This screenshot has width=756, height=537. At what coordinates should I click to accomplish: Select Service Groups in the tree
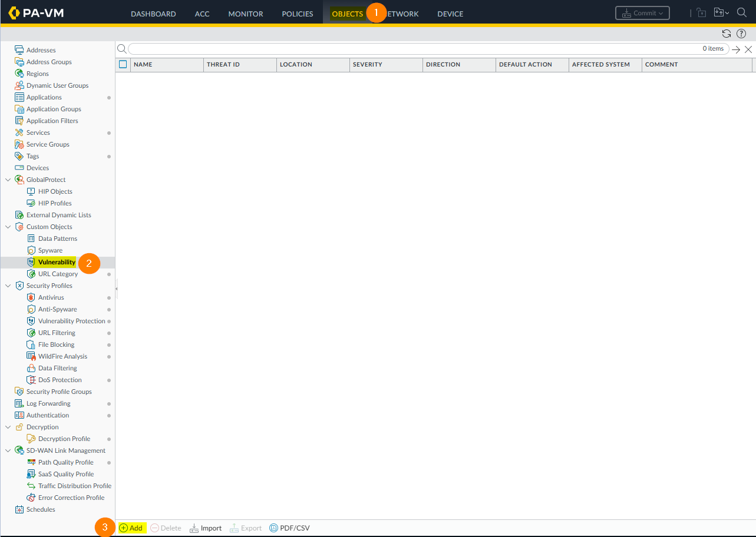48,144
